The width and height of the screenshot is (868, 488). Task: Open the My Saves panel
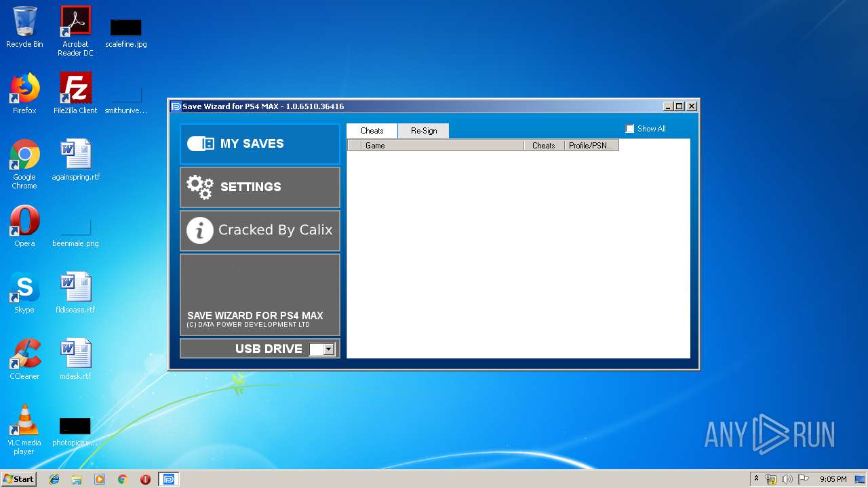click(x=260, y=144)
